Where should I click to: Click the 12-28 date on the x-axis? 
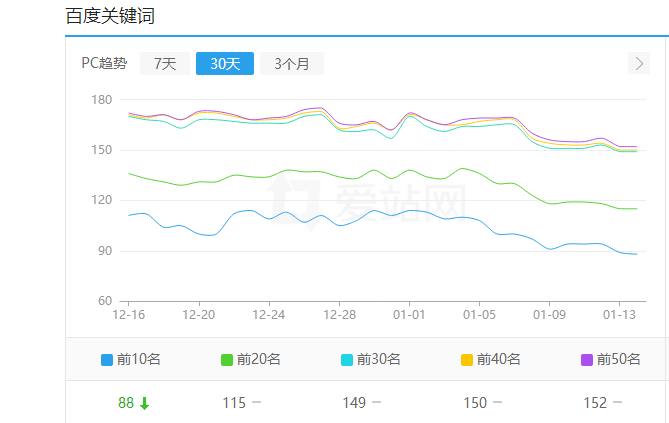[x=339, y=314]
